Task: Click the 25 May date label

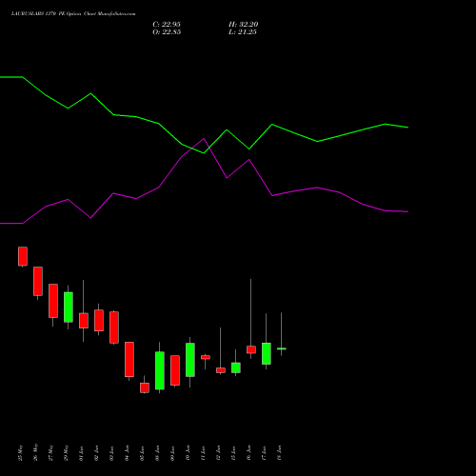Action: pyautogui.click(x=21, y=453)
